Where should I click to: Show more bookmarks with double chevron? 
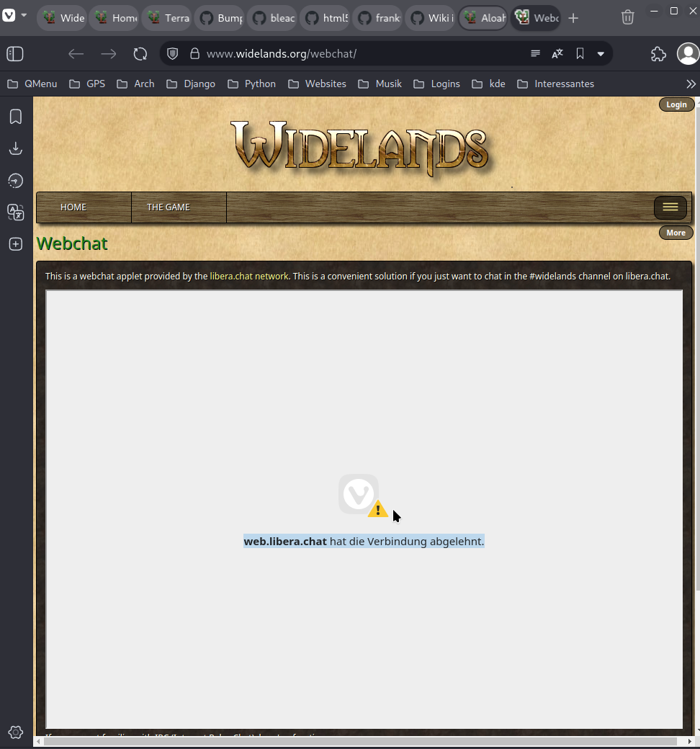pos(691,84)
